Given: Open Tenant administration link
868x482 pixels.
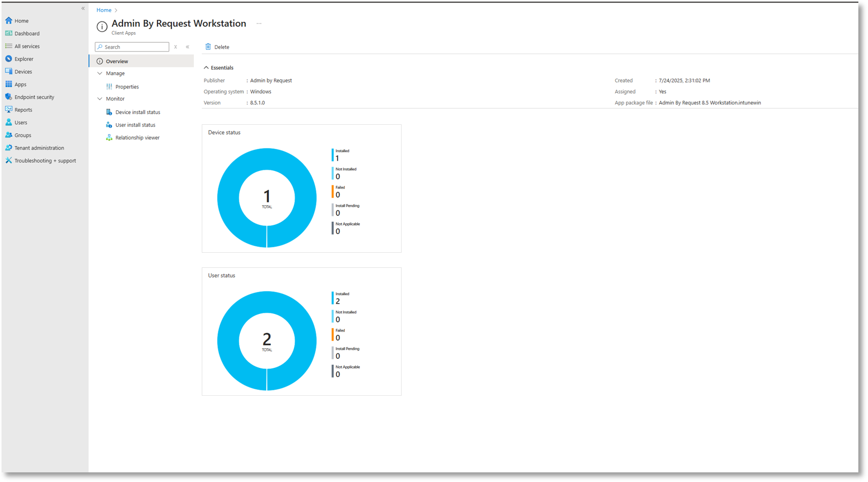Looking at the screenshot, I should (x=39, y=148).
